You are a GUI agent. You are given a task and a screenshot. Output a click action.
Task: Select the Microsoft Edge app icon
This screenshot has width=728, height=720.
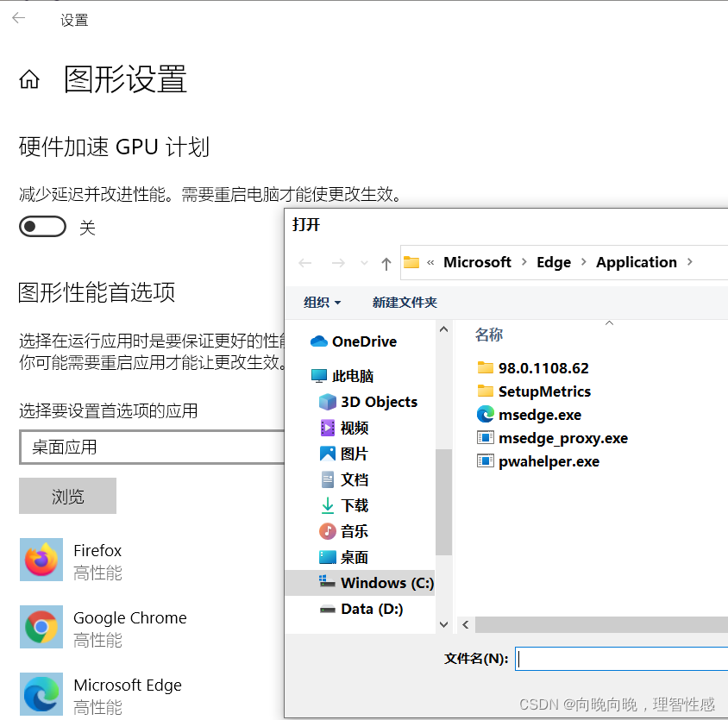pyautogui.click(x=41, y=694)
